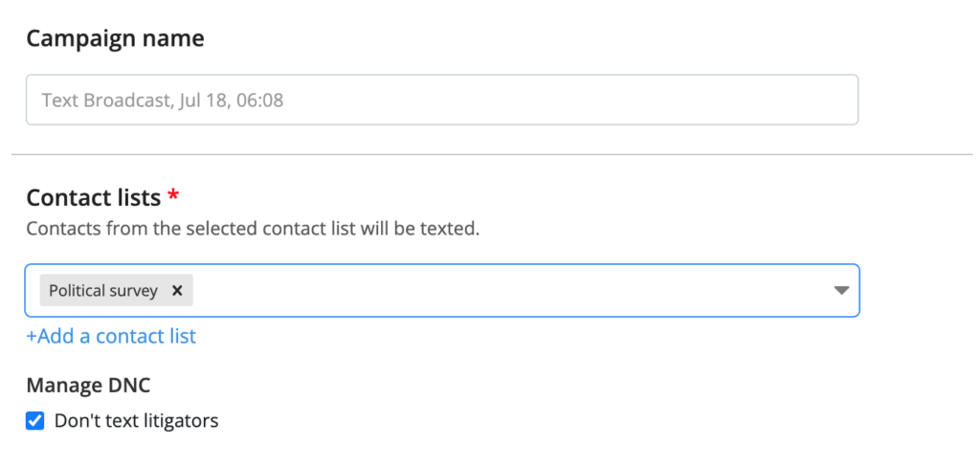Uncheck the Don't text litigators checkbox
Image resolution: width=980 pixels, height=467 pixels.
pyautogui.click(x=35, y=421)
